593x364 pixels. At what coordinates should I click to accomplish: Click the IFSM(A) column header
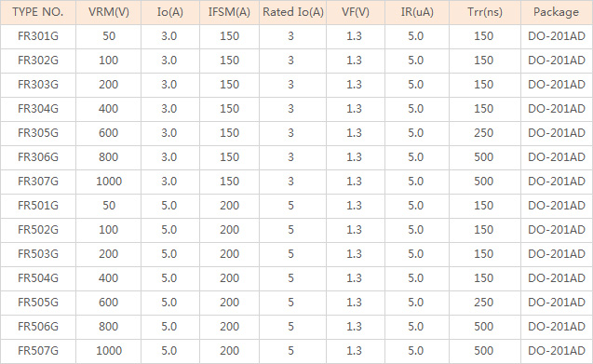(229, 12)
